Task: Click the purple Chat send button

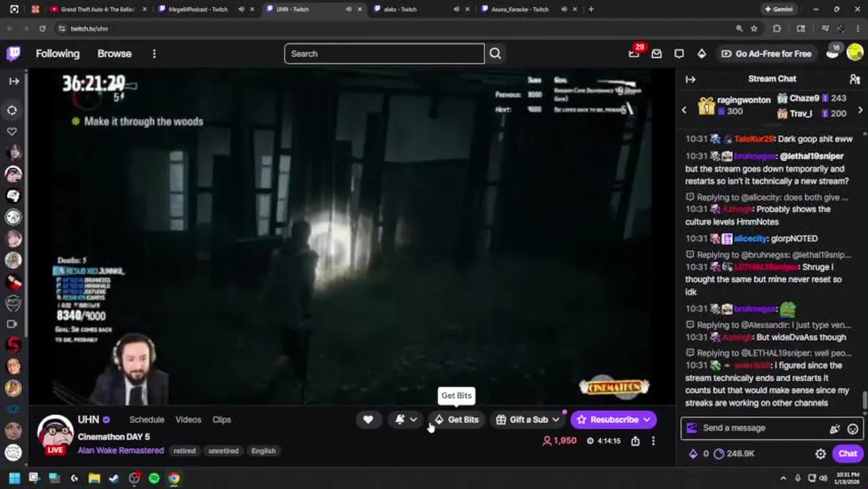Action: (x=848, y=454)
